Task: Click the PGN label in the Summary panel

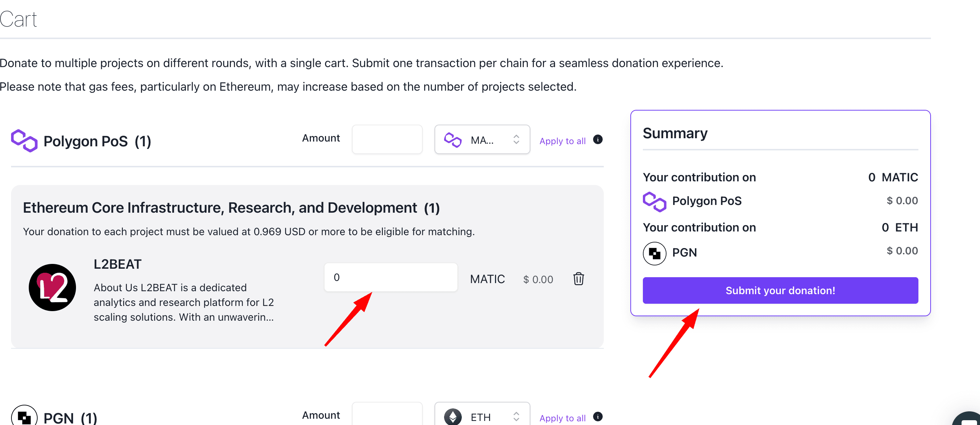Action: click(x=684, y=252)
